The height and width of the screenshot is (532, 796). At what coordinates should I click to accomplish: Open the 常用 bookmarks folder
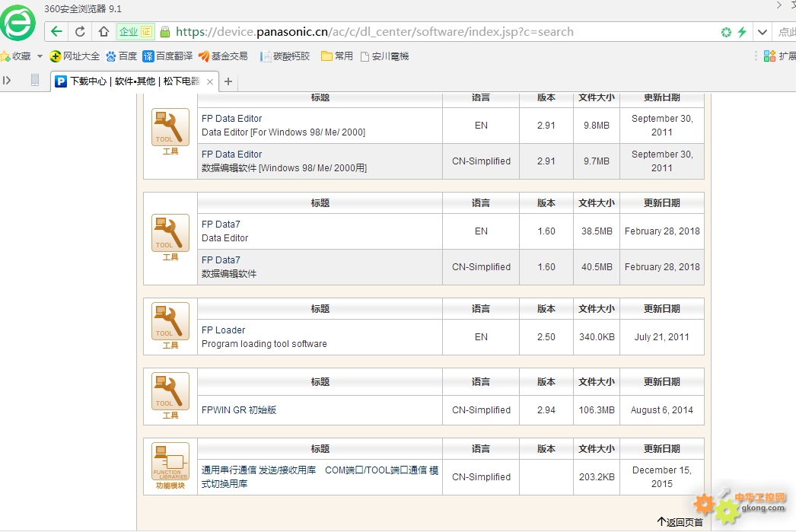[x=337, y=56]
